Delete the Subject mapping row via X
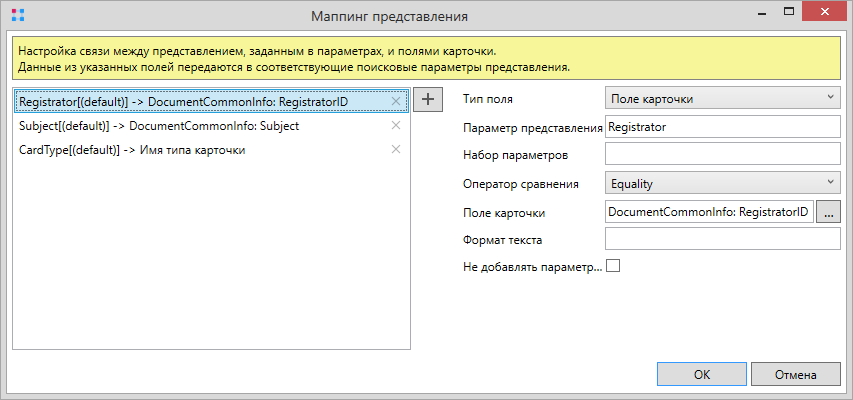The width and height of the screenshot is (853, 400). coord(396,125)
